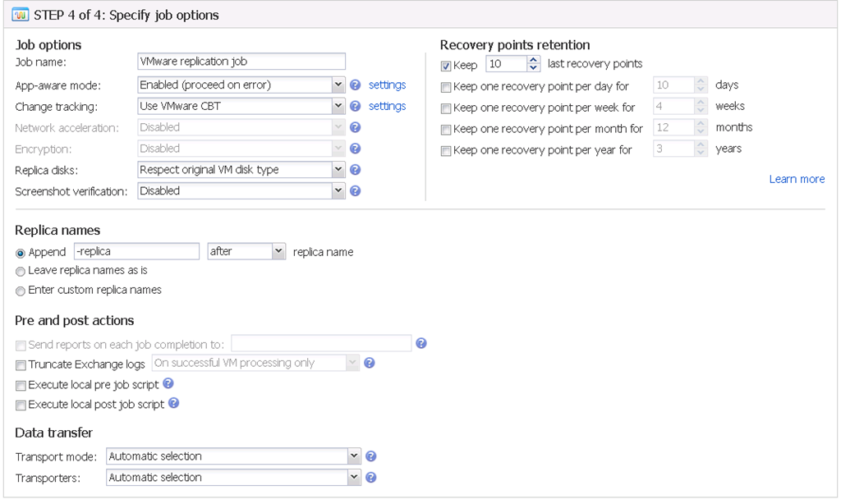Open help for App-aware mode

pos(355,85)
